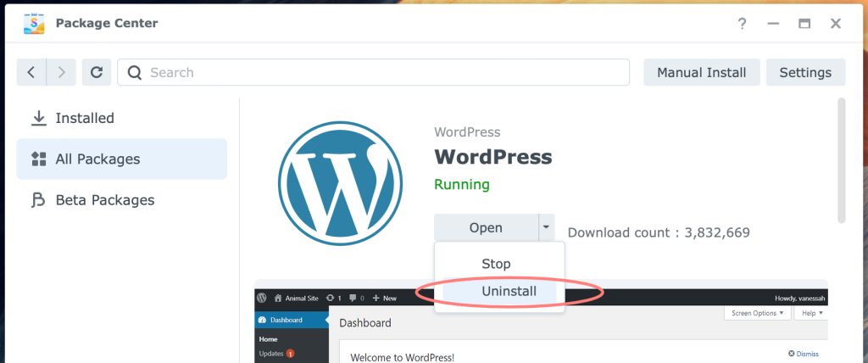Collapse the dropdown arrow next to Open
868x363 pixels.
pyautogui.click(x=547, y=227)
